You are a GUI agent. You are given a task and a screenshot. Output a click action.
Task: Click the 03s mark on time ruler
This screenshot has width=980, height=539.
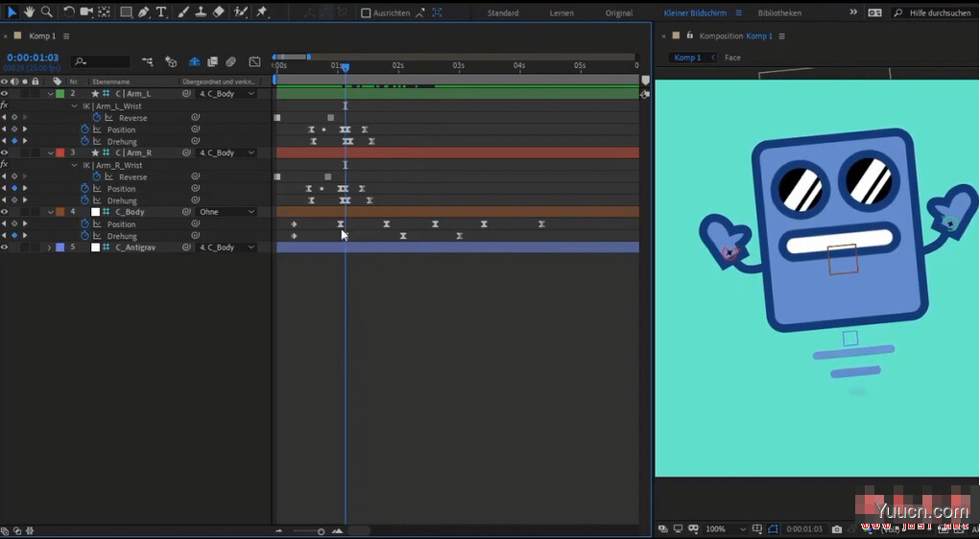pyautogui.click(x=459, y=65)
